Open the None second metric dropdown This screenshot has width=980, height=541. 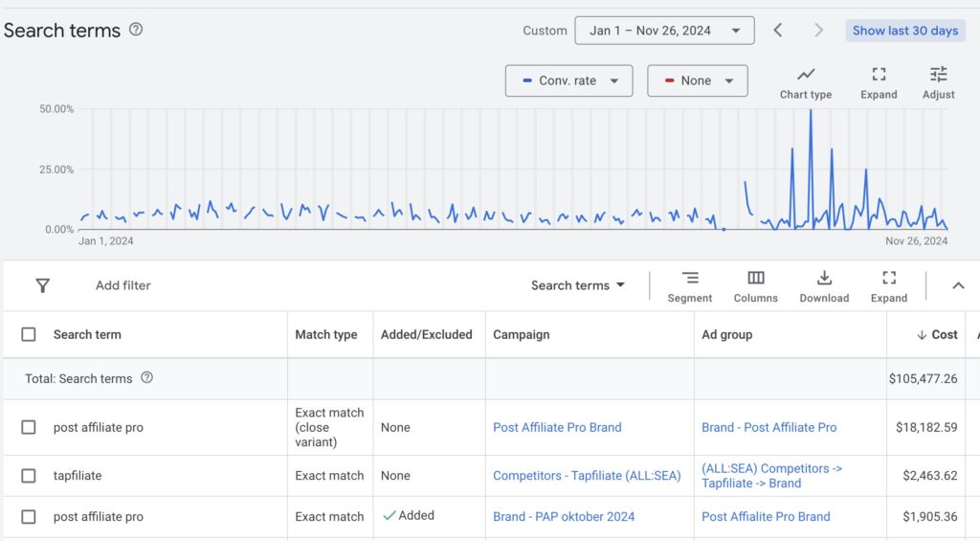click(698, 80)
